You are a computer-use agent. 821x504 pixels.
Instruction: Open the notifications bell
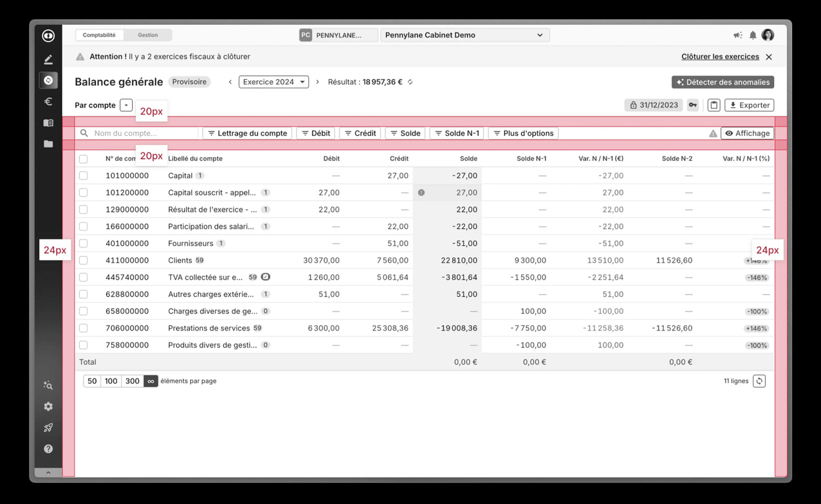753,35
